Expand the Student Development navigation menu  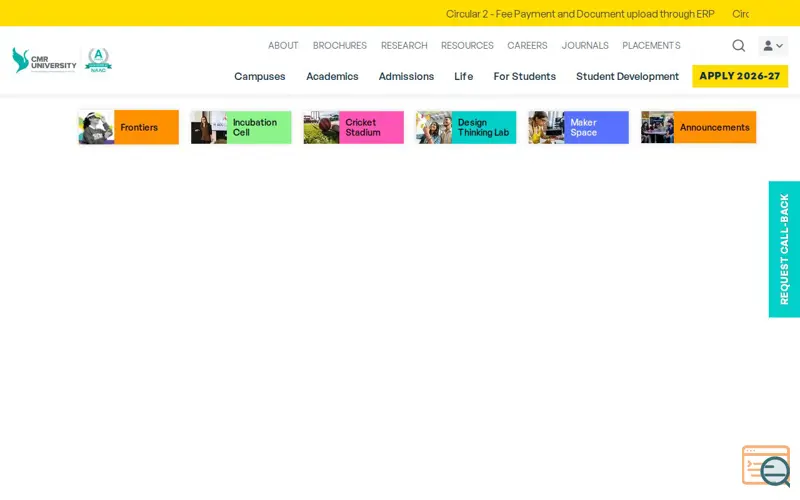[x=628, y=77]
